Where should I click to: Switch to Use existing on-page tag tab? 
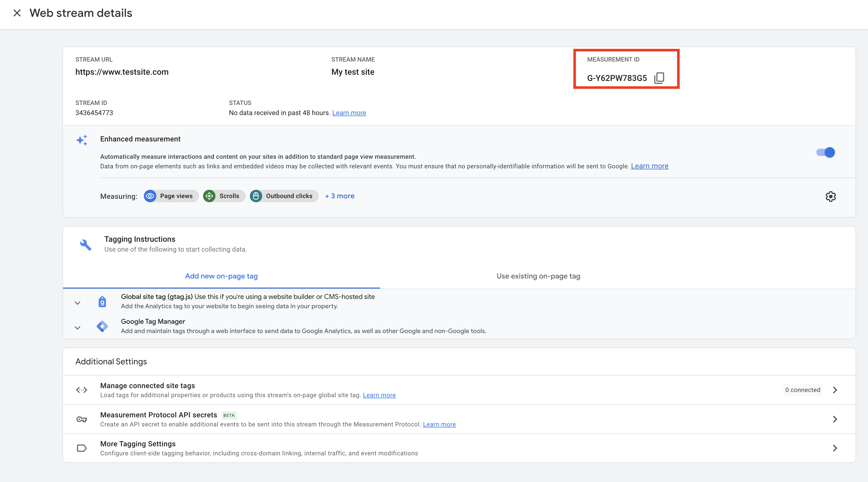pyautogui.click(x=538, y=276)
